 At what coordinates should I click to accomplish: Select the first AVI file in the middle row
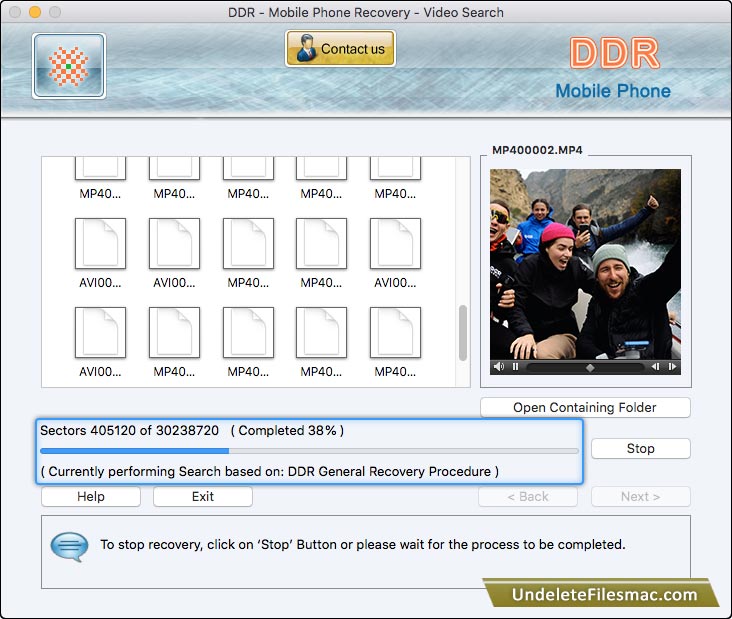[x=100, y=253]
